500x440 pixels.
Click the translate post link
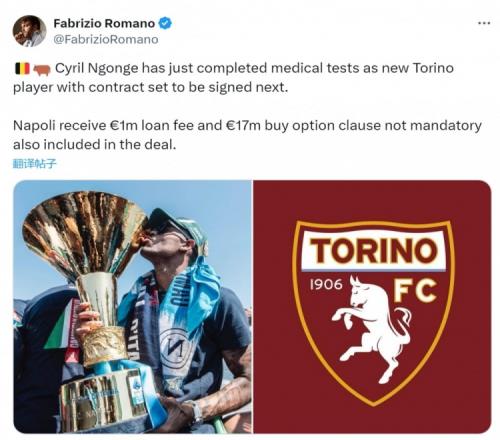(35, 164)
